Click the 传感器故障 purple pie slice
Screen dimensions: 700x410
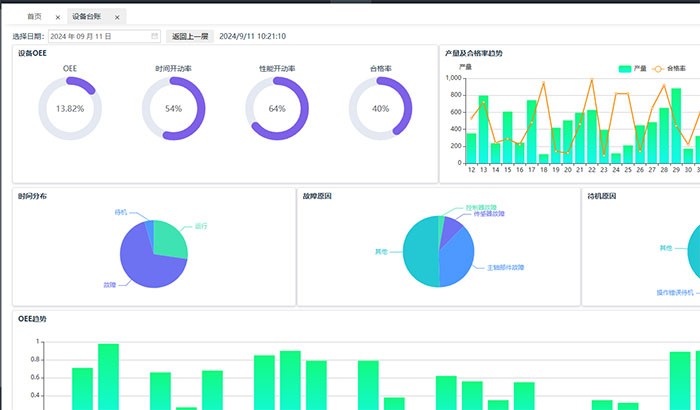tap(450, 229)
